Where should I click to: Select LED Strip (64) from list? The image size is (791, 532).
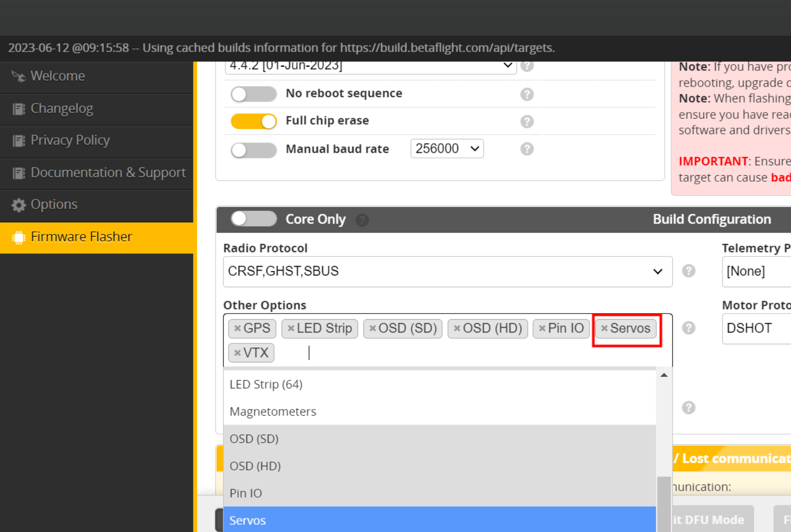(440, 385)
